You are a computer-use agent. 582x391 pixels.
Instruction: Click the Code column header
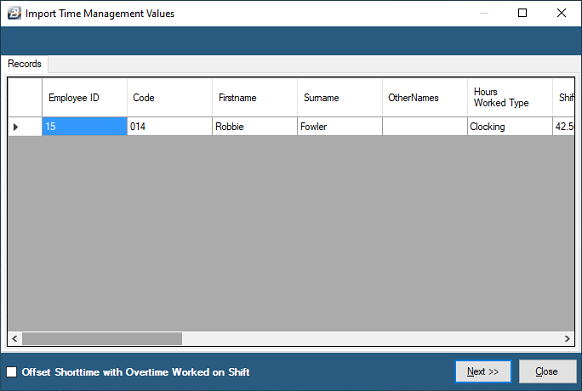(170, 98)
